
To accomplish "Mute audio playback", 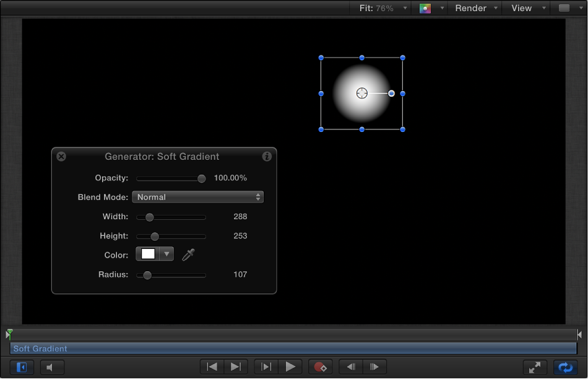I will (x=52, y=367).
